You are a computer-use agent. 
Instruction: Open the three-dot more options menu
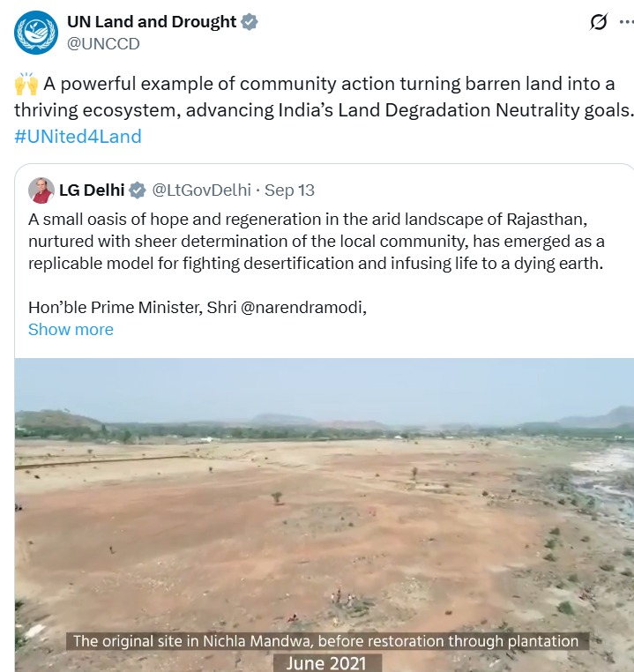point(627,22)
